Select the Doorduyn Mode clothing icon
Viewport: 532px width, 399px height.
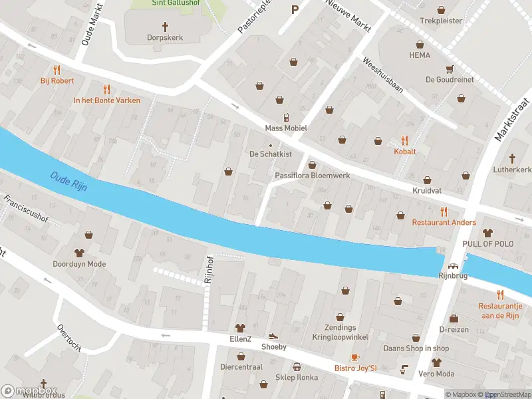(x=79, y=253)
